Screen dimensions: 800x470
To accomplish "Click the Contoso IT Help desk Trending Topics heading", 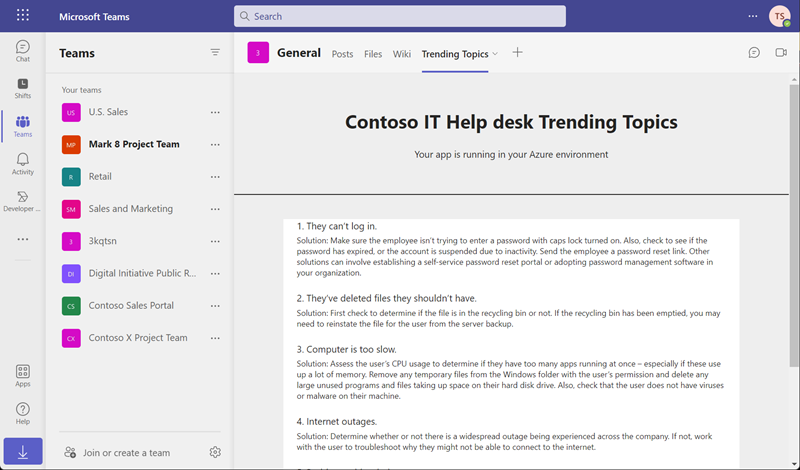I will (x=511, y=122).
